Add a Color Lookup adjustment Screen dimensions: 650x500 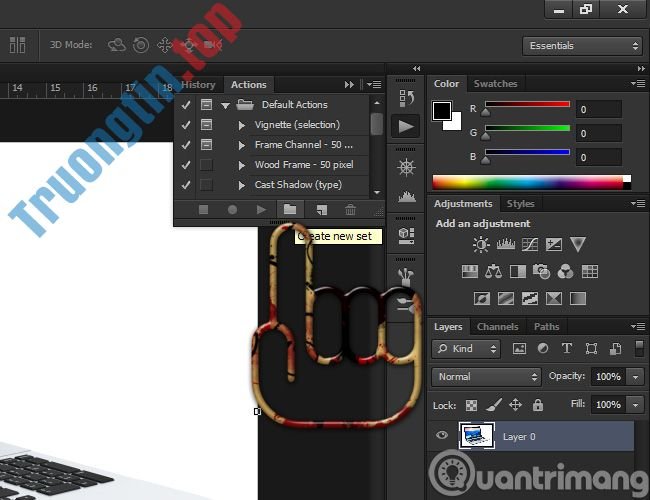[590, 272]
